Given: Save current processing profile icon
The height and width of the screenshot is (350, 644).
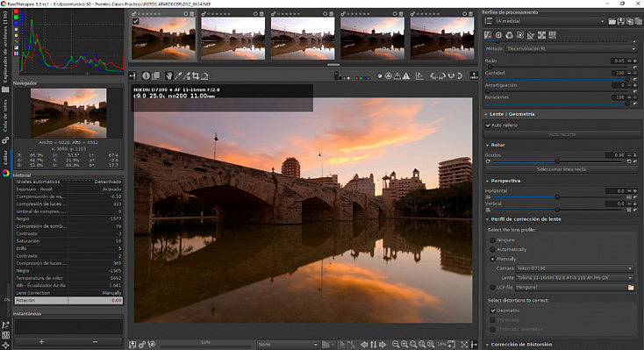Looking at the screenshot, I should (621, 21).
